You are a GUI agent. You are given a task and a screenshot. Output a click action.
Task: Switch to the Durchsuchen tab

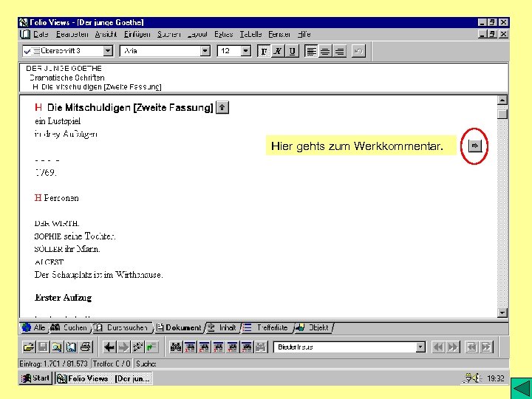click(x=121, y=327)
